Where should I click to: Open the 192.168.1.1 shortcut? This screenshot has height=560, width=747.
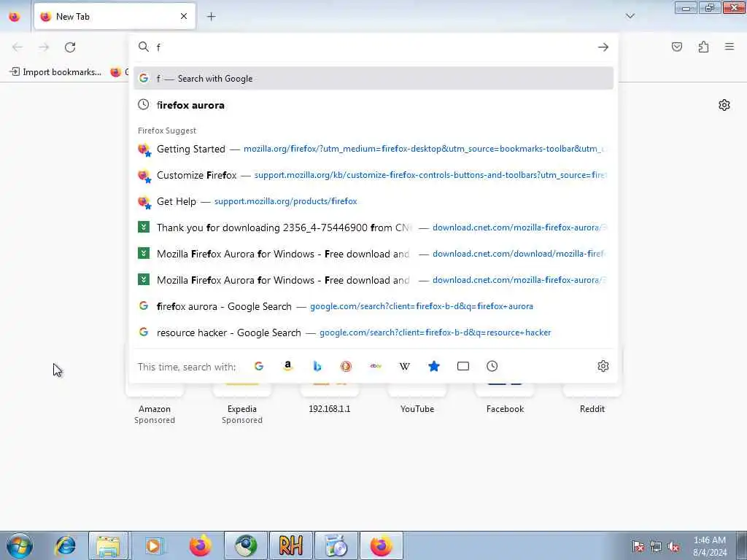click(330, 400)
